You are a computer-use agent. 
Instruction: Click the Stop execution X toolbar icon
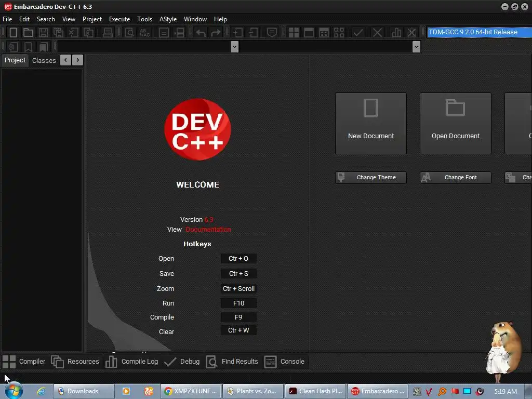tap(377, 33)
